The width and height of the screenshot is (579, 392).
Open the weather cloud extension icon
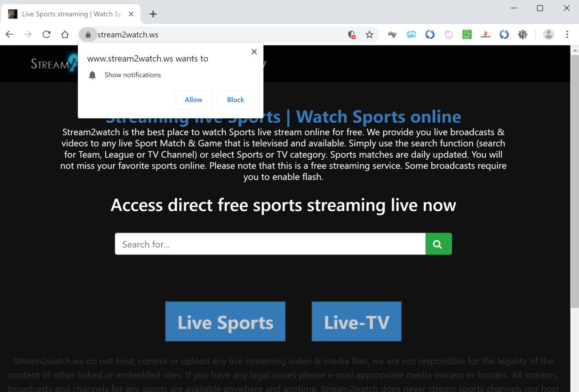click(x=448, y=35)
